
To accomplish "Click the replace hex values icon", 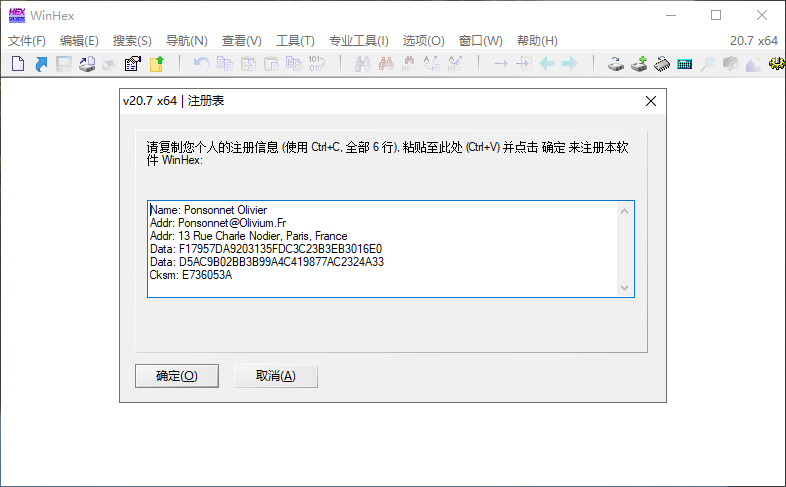I will 455,64.
